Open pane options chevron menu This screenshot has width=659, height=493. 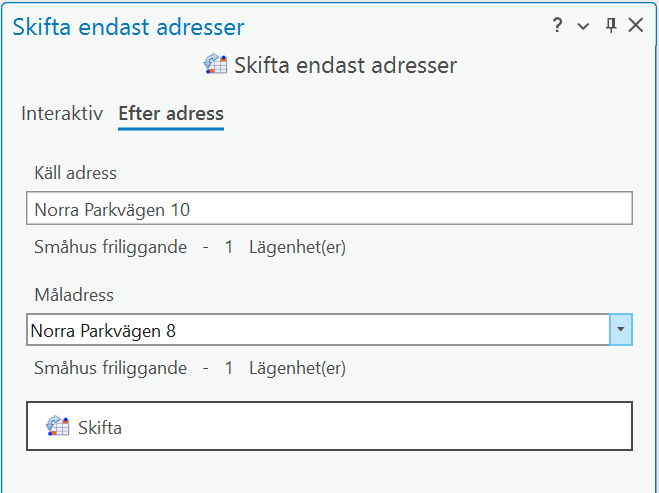[584, 27]
